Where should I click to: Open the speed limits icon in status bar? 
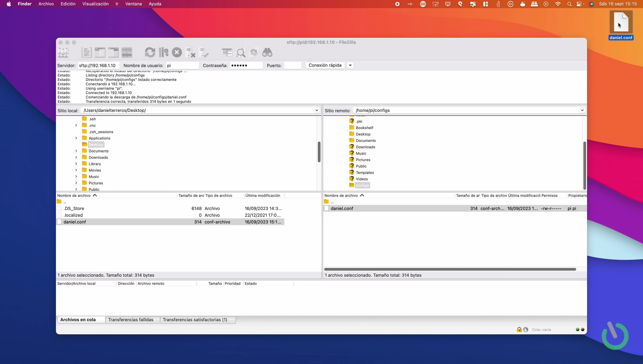[x=526, y=329]
